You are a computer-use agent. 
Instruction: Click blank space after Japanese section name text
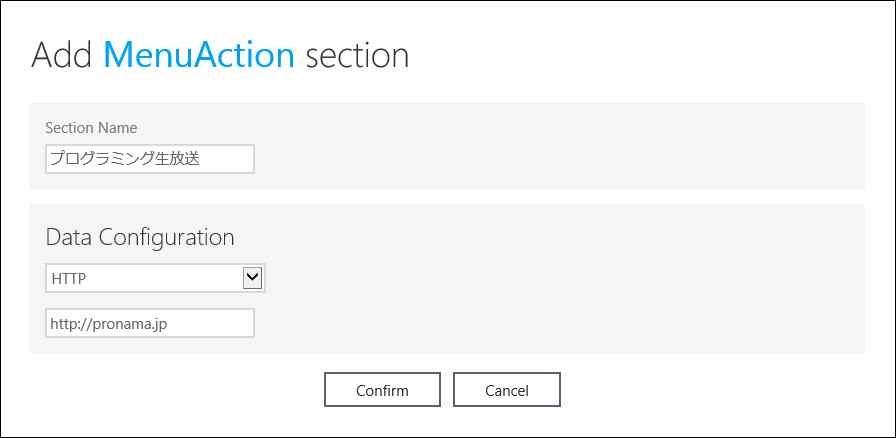[x=232, y=159]
